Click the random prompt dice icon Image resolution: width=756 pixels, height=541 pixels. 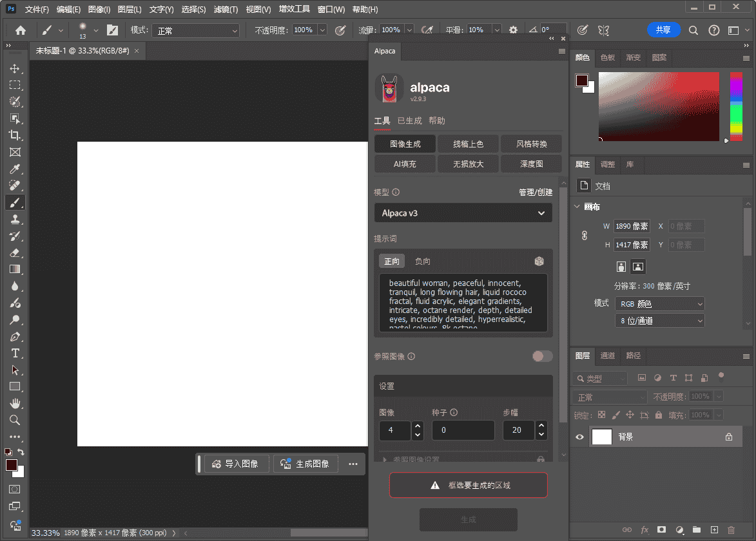[x=539, y=261]
